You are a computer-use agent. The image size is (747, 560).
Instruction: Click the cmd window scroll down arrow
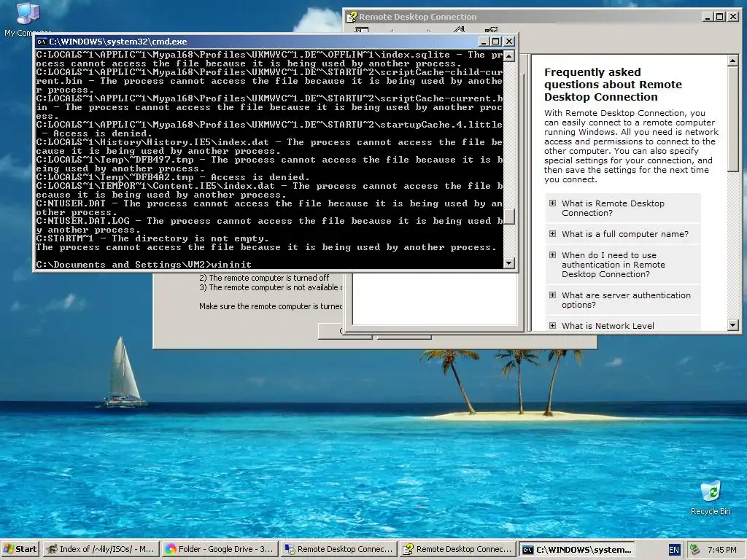[508, 262]
